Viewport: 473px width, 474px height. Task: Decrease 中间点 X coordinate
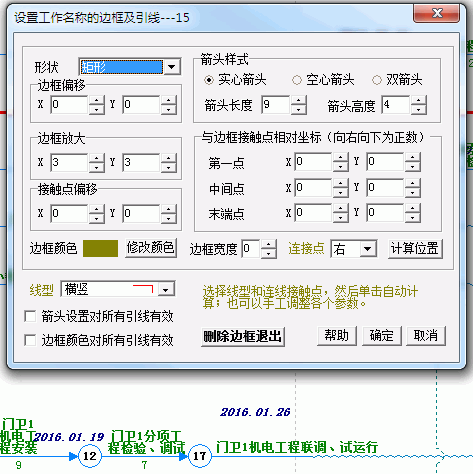point(341,192)
